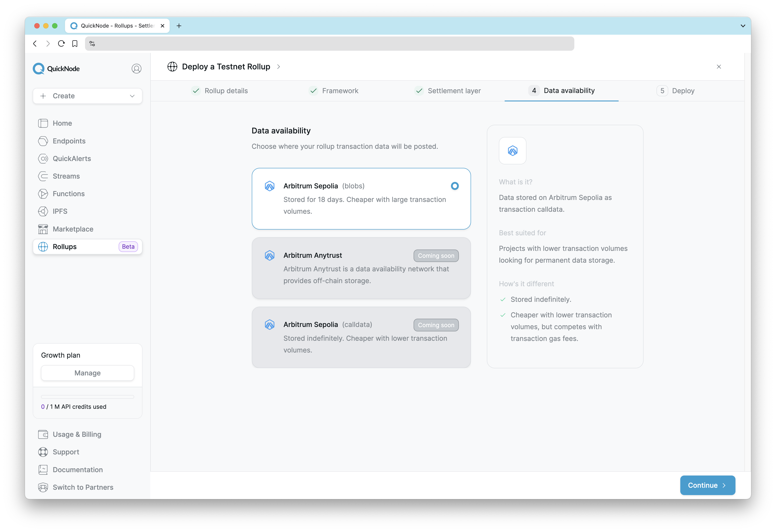Open the Functions sidebar icon
Image resolution: width=776 pixels, height=532 pixels.
coord(43,194)
